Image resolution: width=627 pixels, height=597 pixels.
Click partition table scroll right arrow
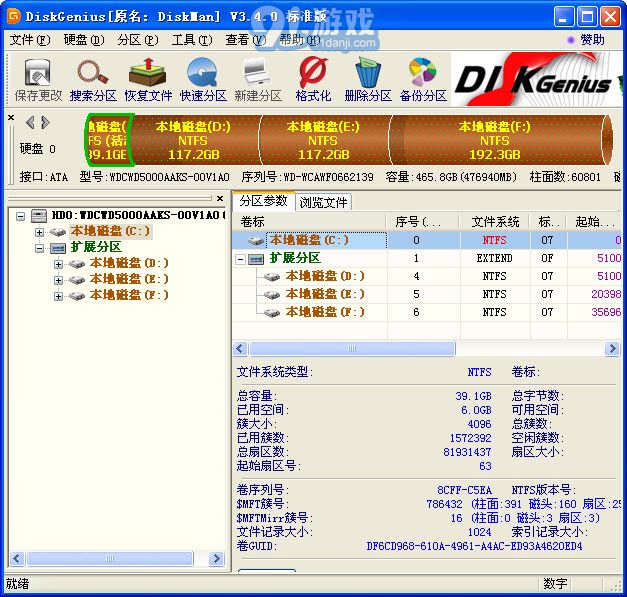[612, 349]
